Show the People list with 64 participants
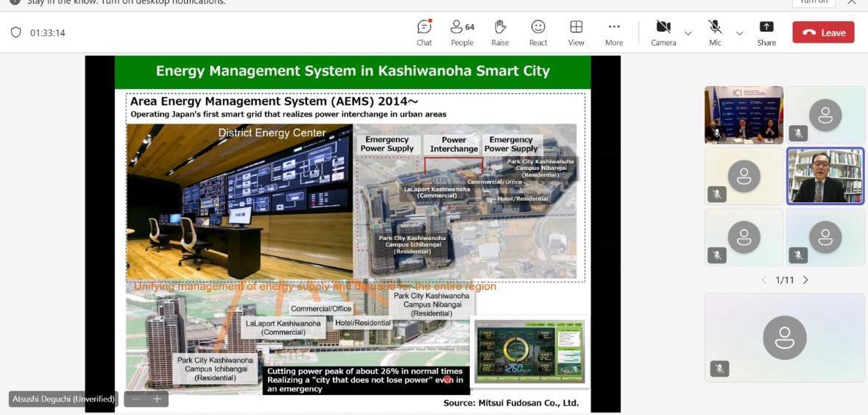Viewport: 868px width, 415px height. click(462, 32)
